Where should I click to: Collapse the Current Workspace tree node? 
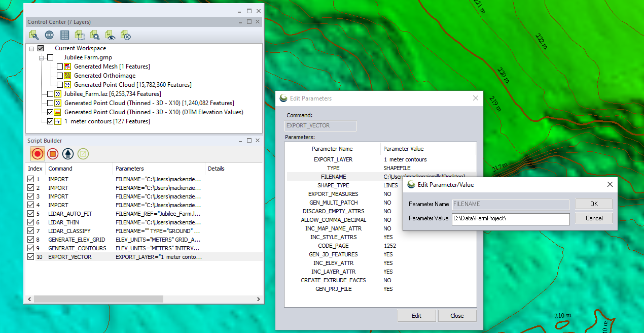click(x=32, y=49)
